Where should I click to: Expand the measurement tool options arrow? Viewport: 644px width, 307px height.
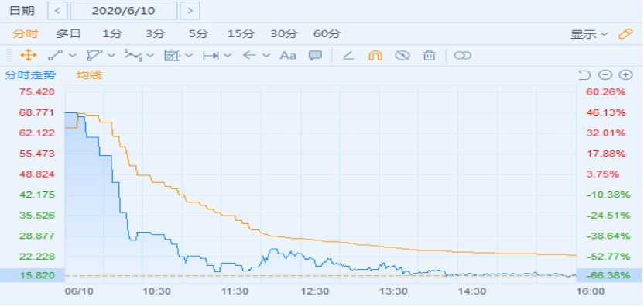189,56
